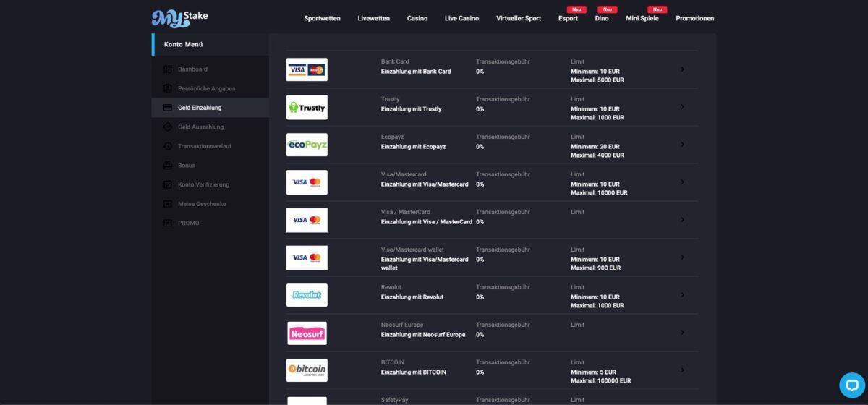Image resolution: width=868 pixels, height=405 pixels.
Task: Open Geld Auszahlung in sidebar
Action: click(x=200, y=127)
